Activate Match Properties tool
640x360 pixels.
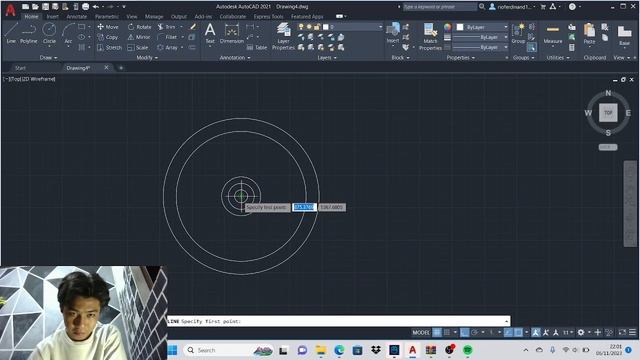click(430, 36)
